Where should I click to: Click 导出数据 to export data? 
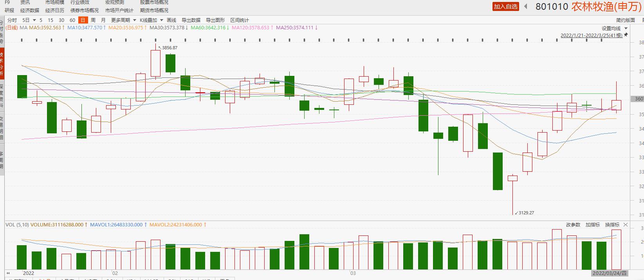pos(191,20)
